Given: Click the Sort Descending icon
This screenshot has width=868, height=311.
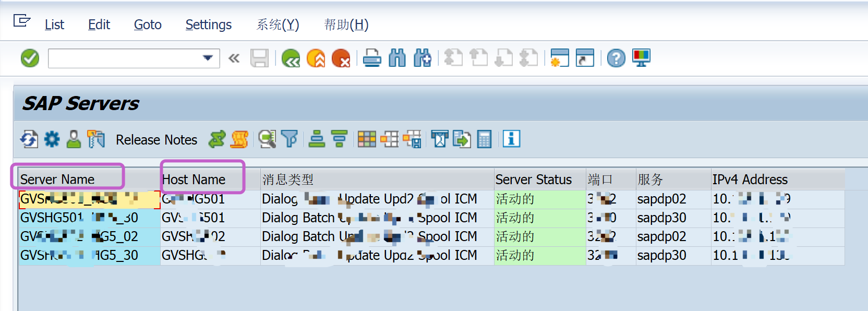Looking at the screenshot, I should click(340, 139).
